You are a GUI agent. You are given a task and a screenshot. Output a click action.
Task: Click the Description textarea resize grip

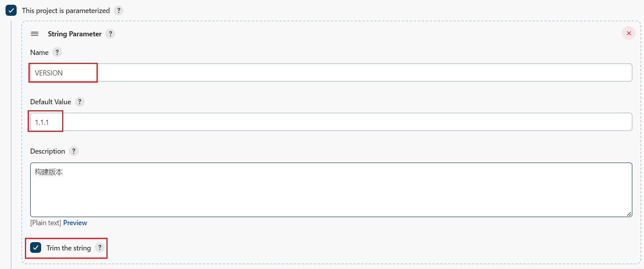[x=629, y=214]
